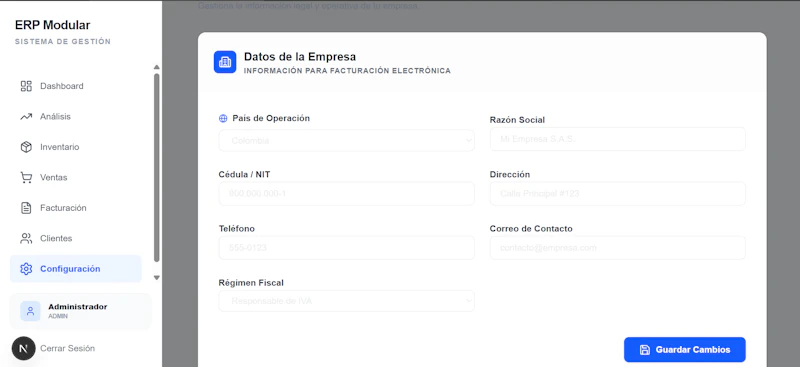The width and height of the screenshot is (800, 367).
Task: Click the Clientes people icon
Action: tap(26, 238)
